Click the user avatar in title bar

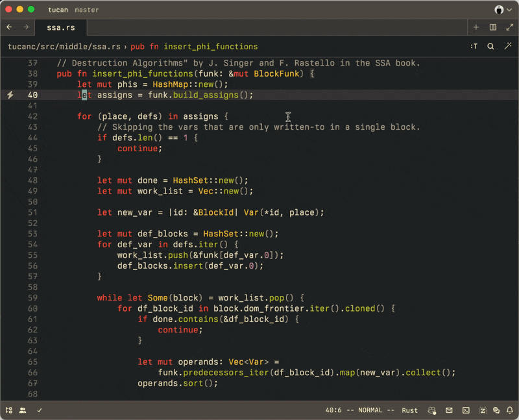(499, 10)
